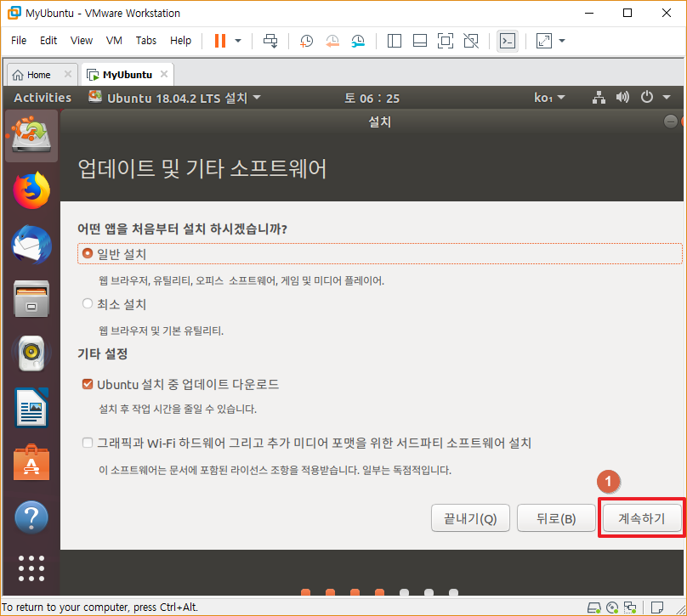Open the console view icon
687x616 pixels.
[x=508, y=41]
